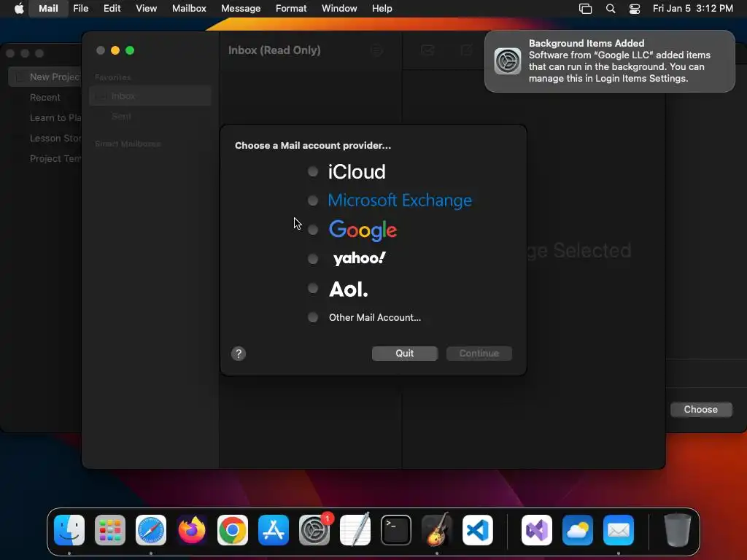Image resolution: width=747 pixels, height=560 pixels.
Task: Click the Continue button
Action: tap(479, 354)
